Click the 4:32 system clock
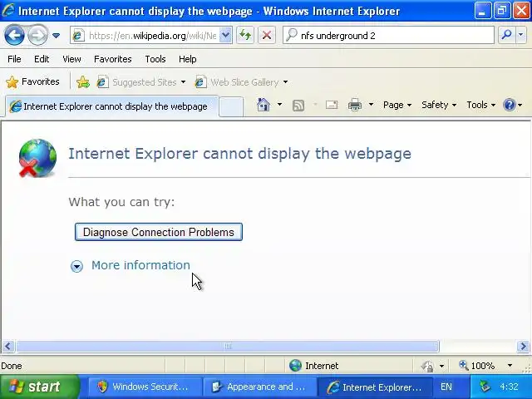 click(509, 387)
